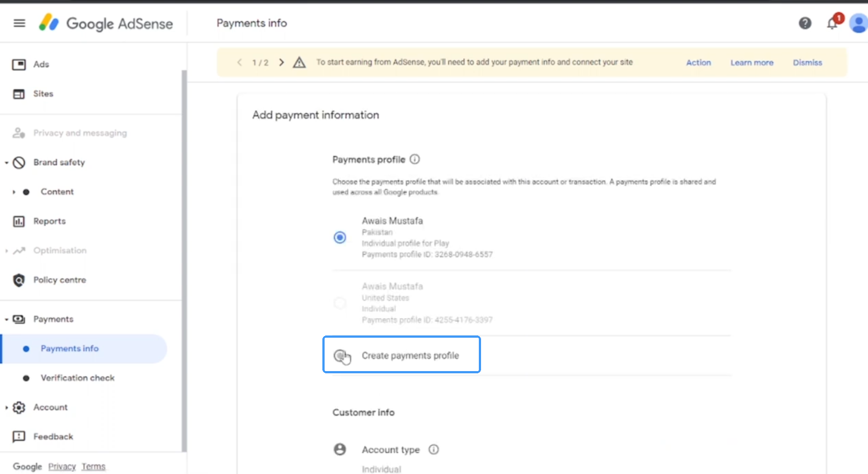Click Action link in the banner
This screenshot has height=474, width=868.
[x=698, y=63]
